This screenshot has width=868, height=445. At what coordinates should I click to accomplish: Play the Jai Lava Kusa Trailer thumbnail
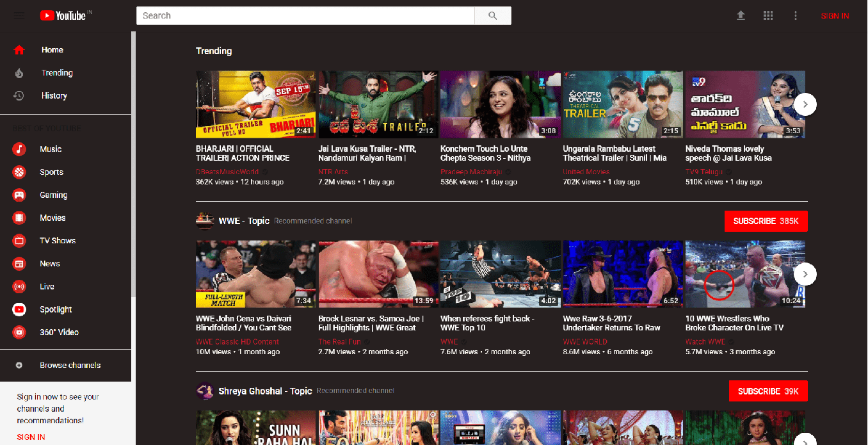(378, 104)
